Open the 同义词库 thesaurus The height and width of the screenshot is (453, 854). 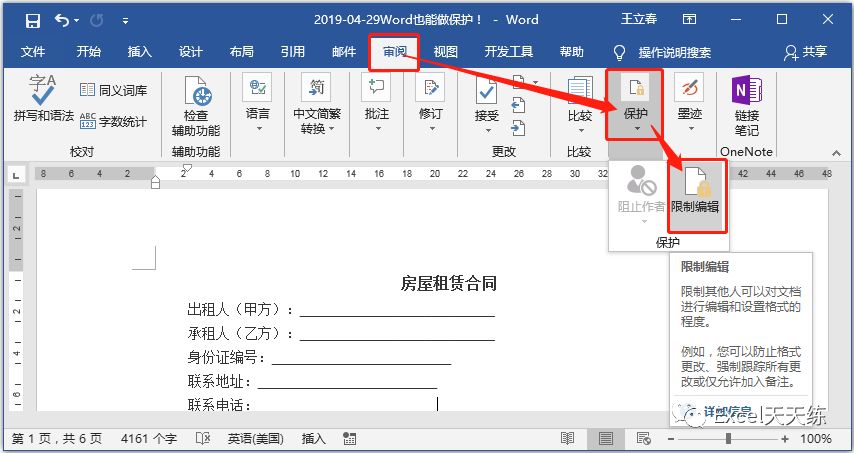click(113, 90)
